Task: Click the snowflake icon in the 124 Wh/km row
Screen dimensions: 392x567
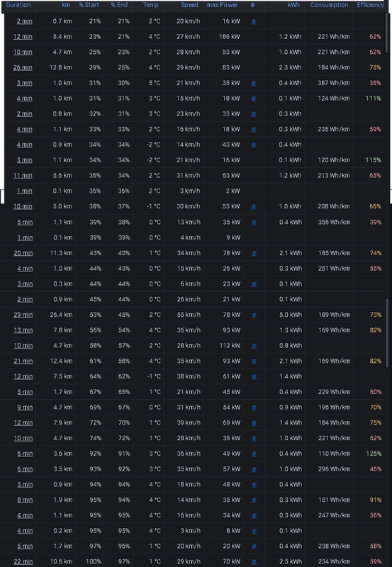Action: click(x=254, y=99)
